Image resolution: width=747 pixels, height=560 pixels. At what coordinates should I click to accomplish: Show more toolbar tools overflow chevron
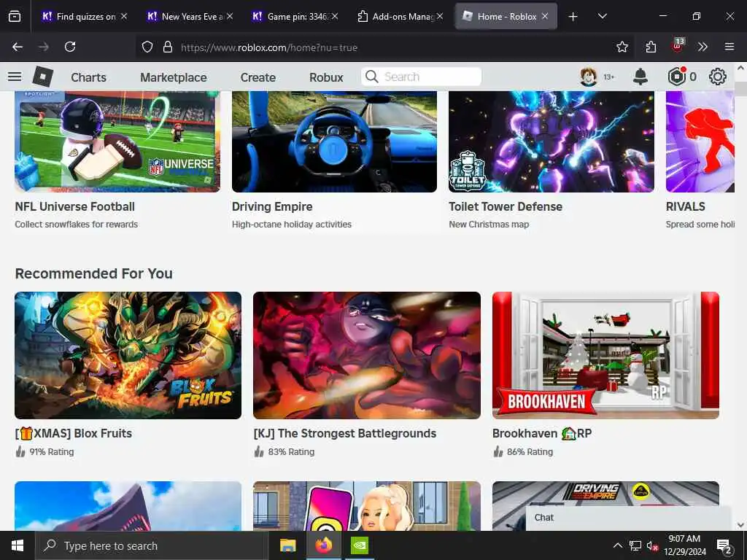703,47
